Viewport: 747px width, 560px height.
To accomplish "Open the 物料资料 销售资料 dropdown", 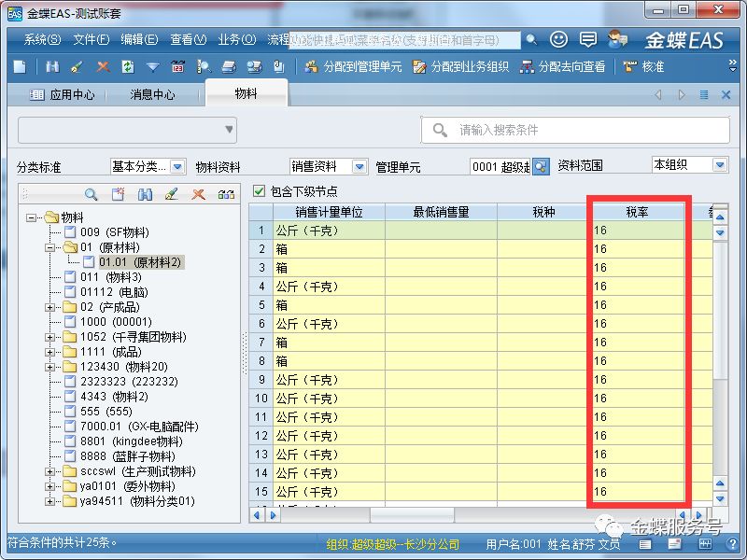I will click(x=359, y=167).
